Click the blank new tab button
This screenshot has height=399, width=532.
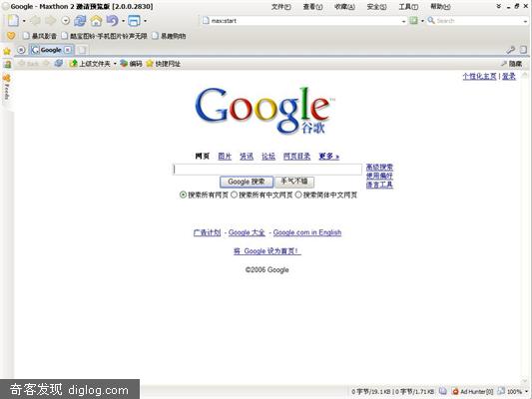click(82, 50)
